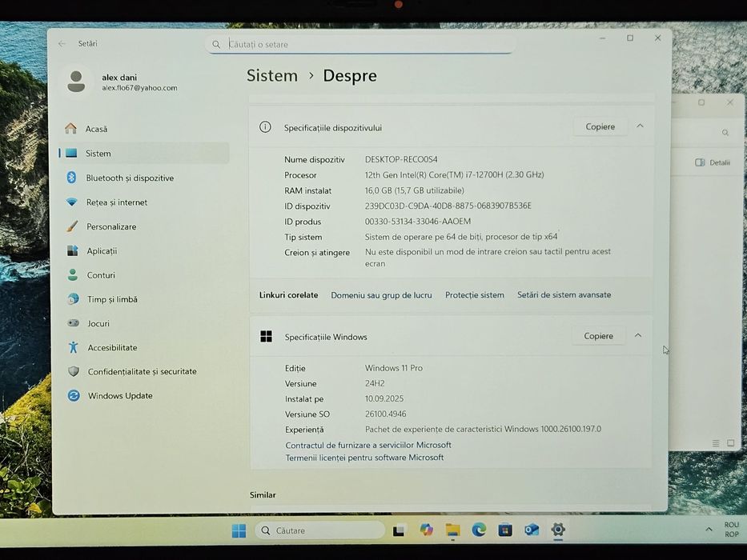Open the Protecție sistem link
747x560 pixels.
click(x=475, y=294)
